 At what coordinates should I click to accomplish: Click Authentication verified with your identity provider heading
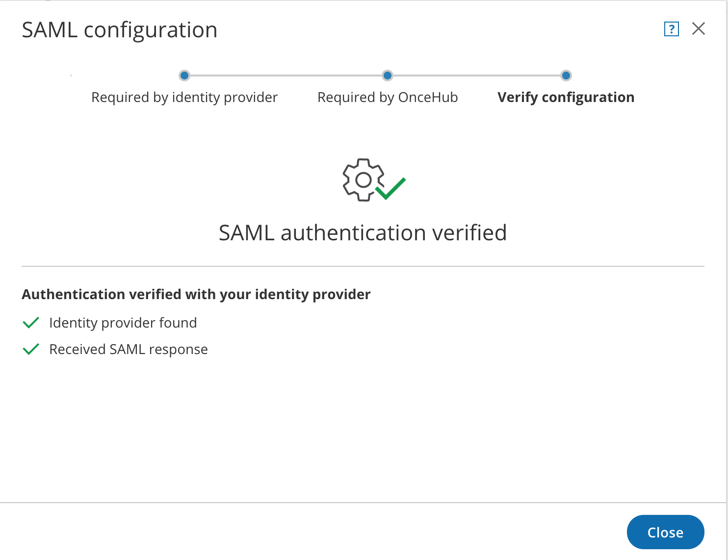(x=196, y=294)
